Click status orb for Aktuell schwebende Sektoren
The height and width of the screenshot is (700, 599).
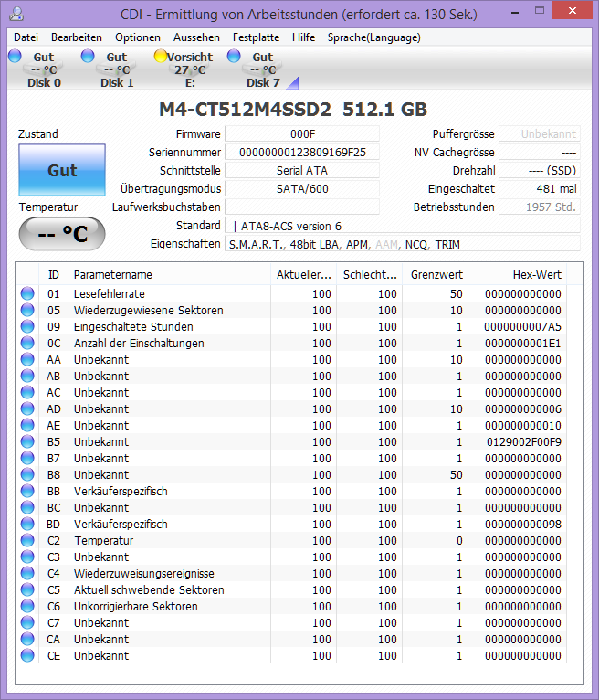click(x=27, y=589)
